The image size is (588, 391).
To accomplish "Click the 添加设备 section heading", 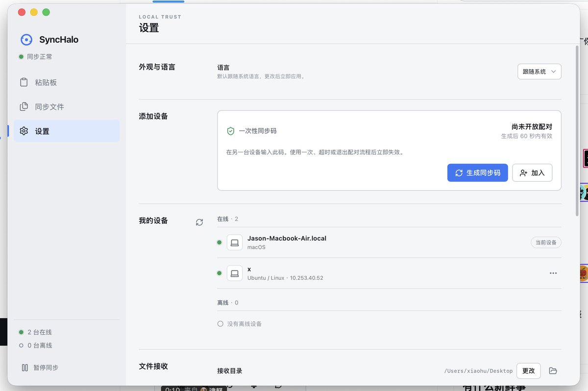I will pyautogui.click(x=153, y=117).
